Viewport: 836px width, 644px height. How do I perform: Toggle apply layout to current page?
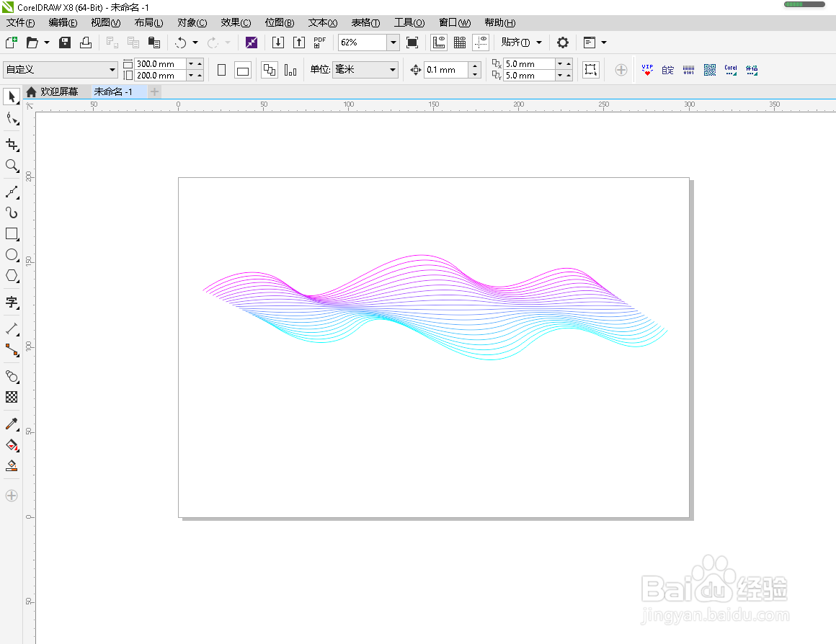point(290,70)
